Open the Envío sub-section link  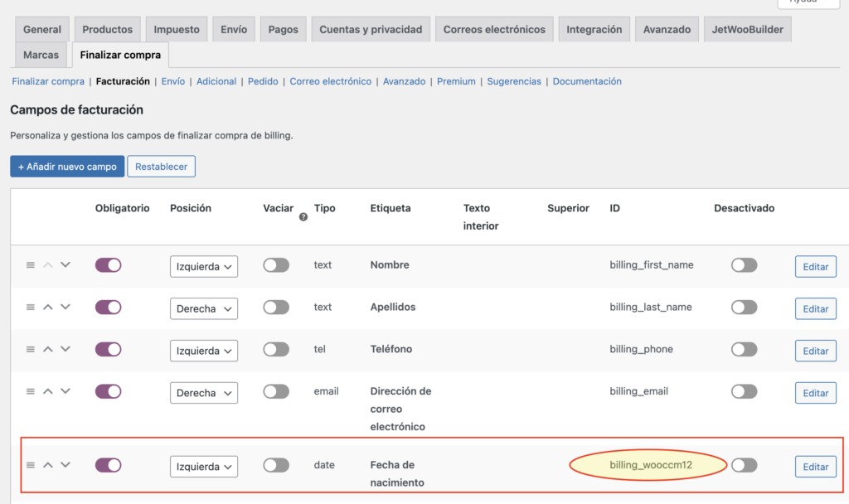click(x=173, y=81)
